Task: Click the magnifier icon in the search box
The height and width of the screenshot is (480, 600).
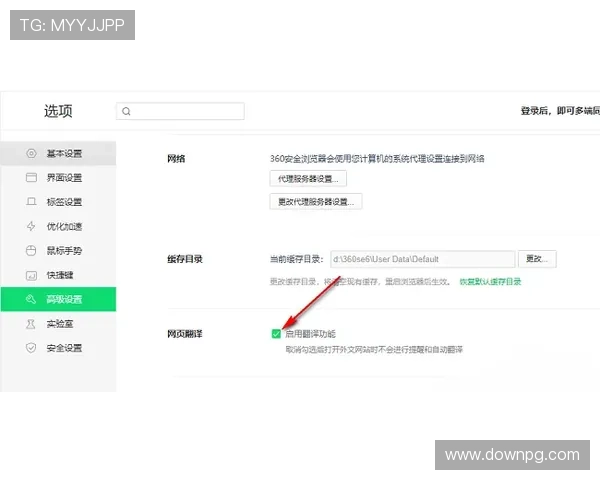Action: [x=126, y=111]
